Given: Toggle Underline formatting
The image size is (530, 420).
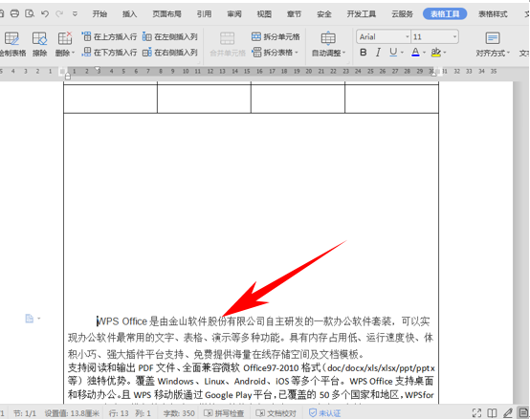Looking at the screenshot, I should pos(393,52).
